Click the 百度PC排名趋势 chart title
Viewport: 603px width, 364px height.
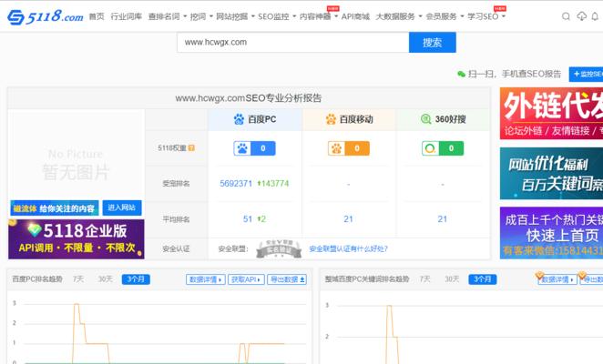coord(37,279)
